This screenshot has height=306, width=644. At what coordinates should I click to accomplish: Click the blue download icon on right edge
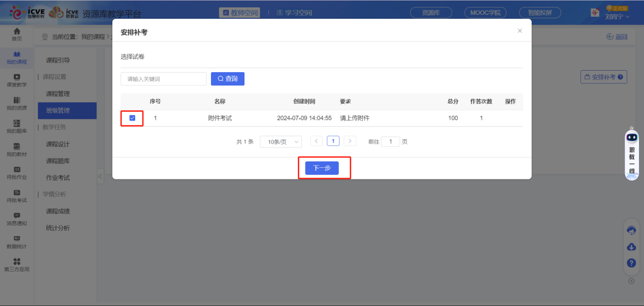(631, 247)
